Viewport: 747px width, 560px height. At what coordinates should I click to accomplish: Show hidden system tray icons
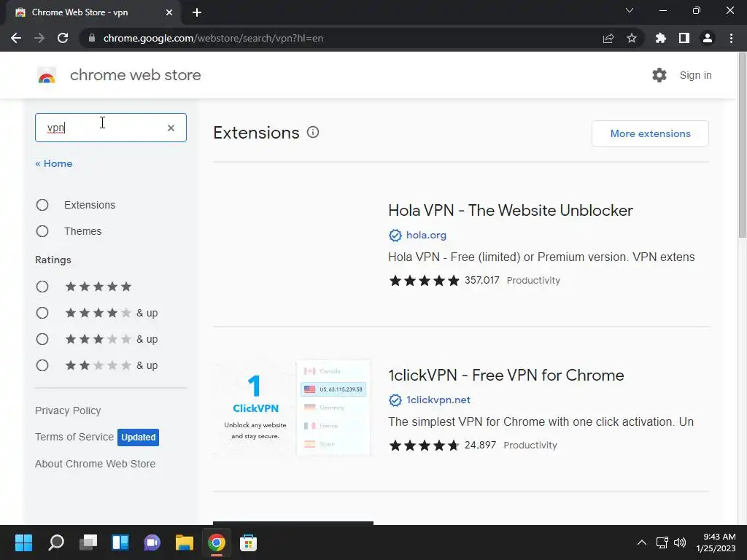pos(642,542)
